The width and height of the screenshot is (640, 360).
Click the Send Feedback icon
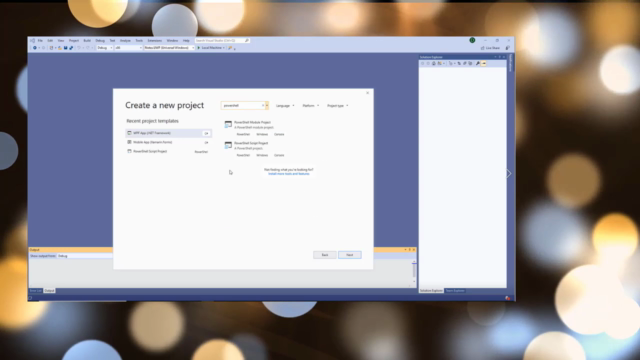pos(507,48)
